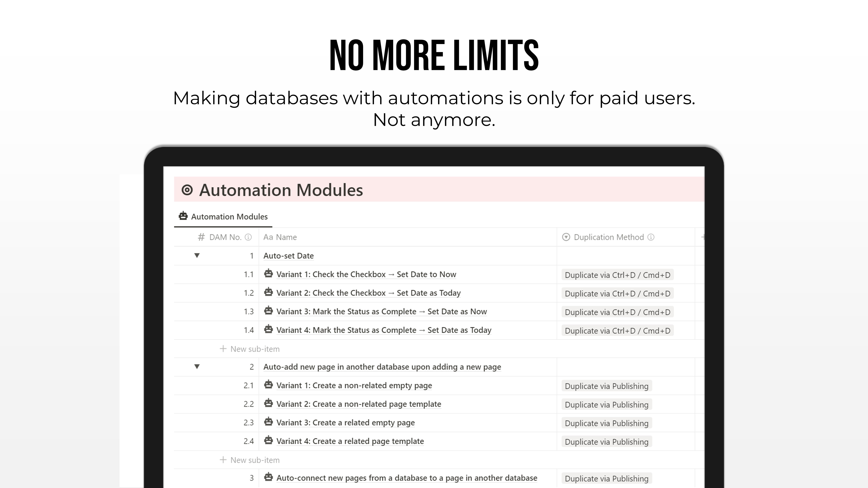Click Duplicate via Ctrl+D tag on row 1.4
The width and height of the screenshot is (868, 488).
click(x=617, y=331)
